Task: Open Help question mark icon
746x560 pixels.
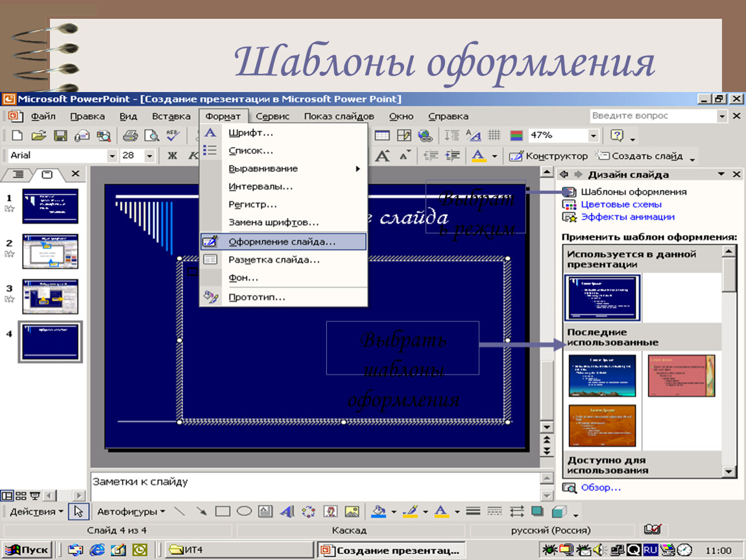Action: [x=617, y=135]
